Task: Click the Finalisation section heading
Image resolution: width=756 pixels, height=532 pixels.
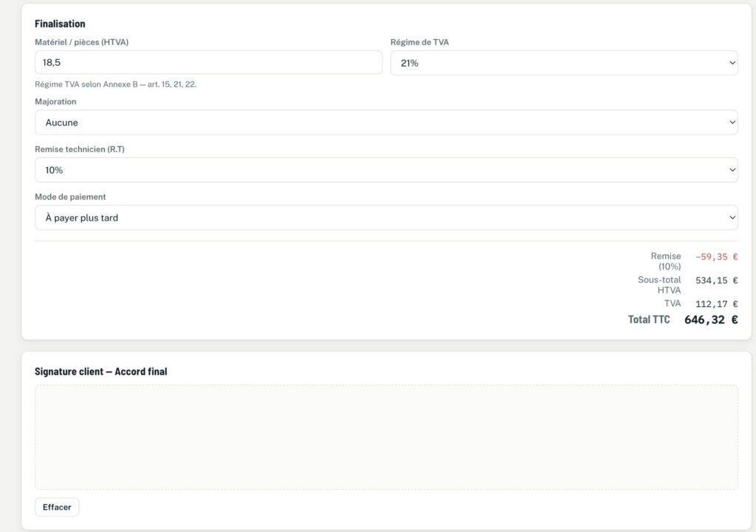Action: pyautogui.click(x=60, y=24)
